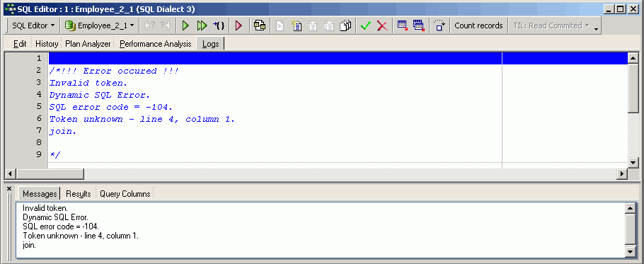
Task: Start the debugger with the red arrow
Action: tap(238, 26)
